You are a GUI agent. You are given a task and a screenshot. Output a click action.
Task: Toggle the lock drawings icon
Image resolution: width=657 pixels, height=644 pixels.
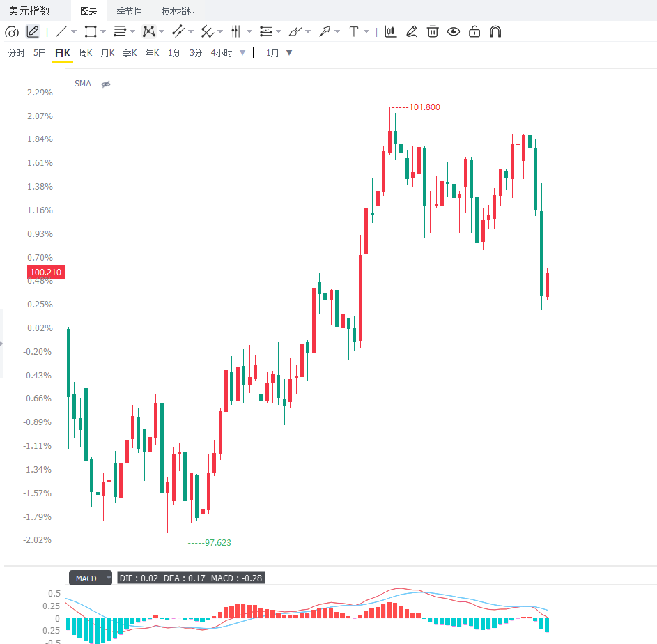(x=474, y=32)
